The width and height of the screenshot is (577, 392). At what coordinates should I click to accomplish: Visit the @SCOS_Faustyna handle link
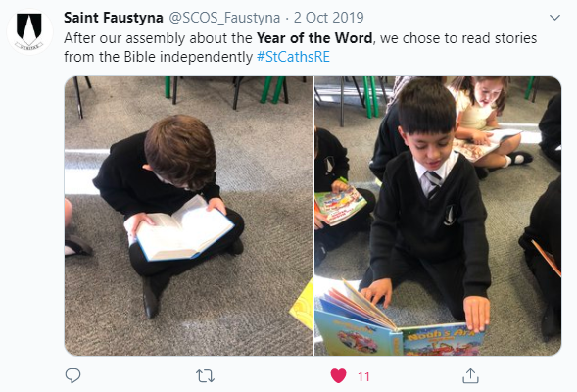click(x=224, y=18)
